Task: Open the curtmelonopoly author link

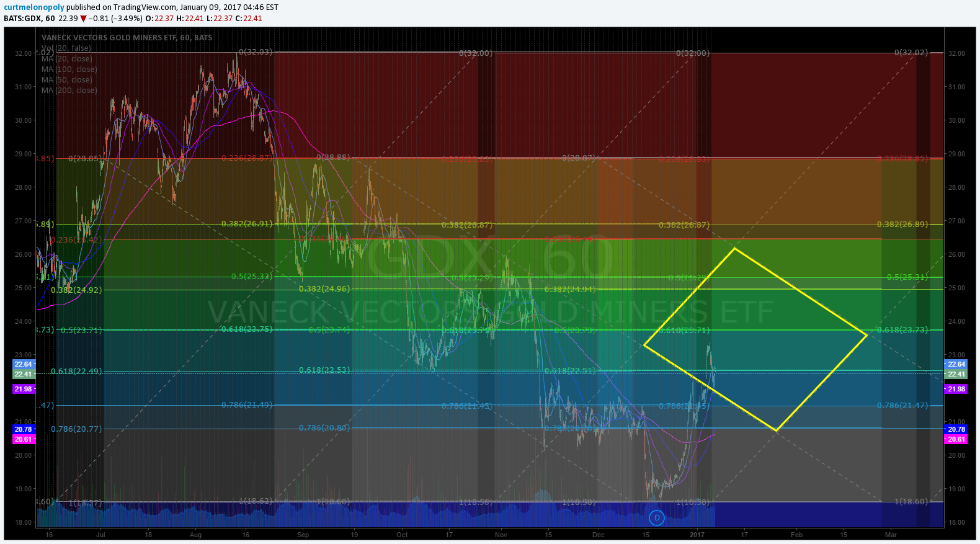Action: (34, 7)
